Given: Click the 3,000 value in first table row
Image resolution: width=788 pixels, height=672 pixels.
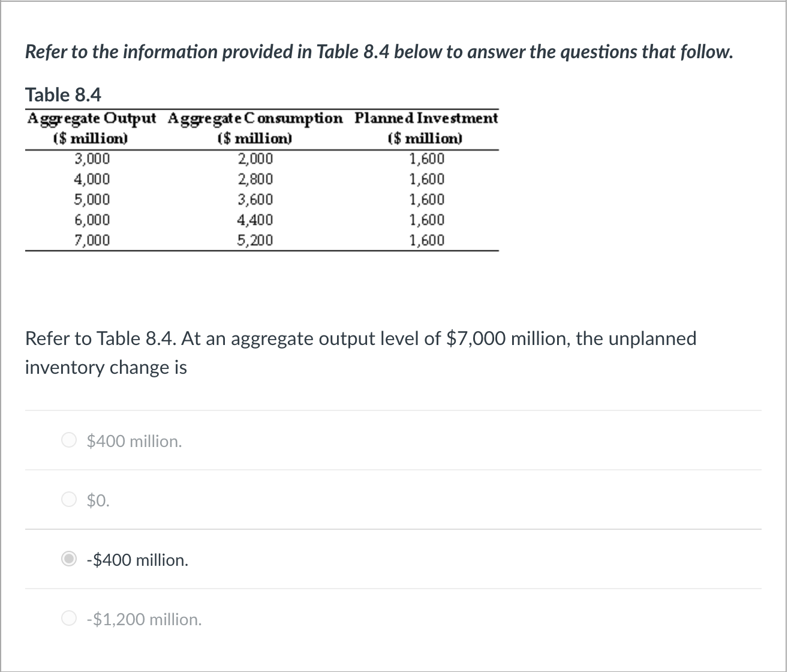Looking at the screenshot, I should pyautogui.click(x=92, y=159).
